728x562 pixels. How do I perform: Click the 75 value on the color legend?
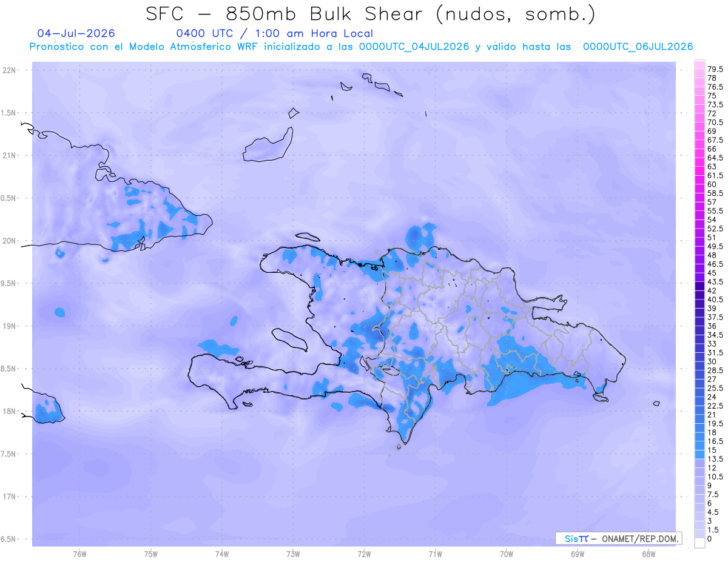coord(712,96)
